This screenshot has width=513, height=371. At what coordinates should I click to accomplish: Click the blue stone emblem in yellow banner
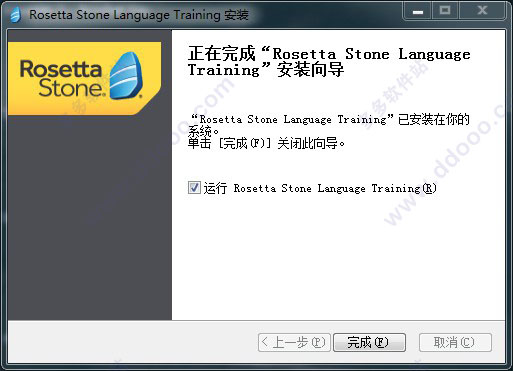pyautogui.click(x=127, y=76)
